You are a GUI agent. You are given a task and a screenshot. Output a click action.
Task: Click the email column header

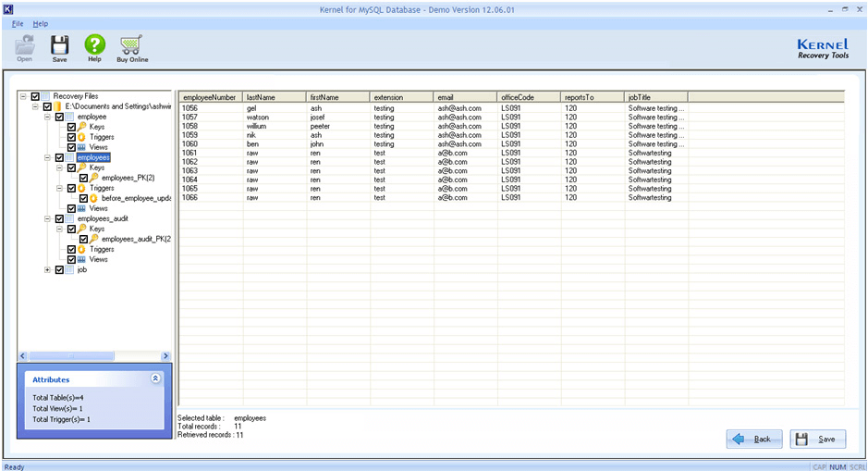(x=465, y=97)
